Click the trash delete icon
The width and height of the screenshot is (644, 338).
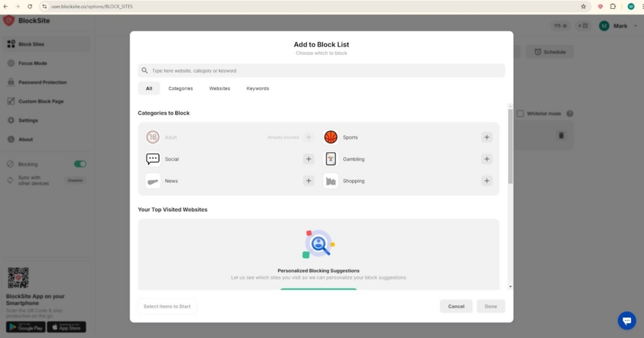click(x=561, y=135)
